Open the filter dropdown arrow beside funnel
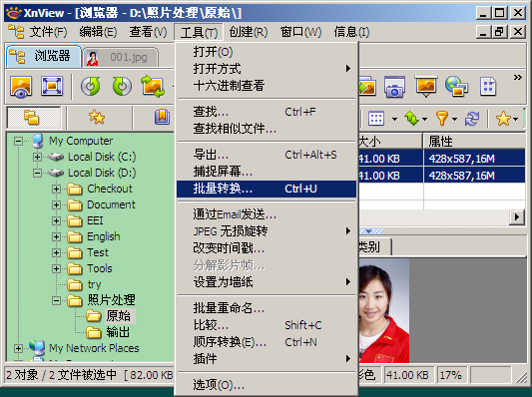Image resolution: width=532 pixels, height=397 pixels. tap(454, 120)
